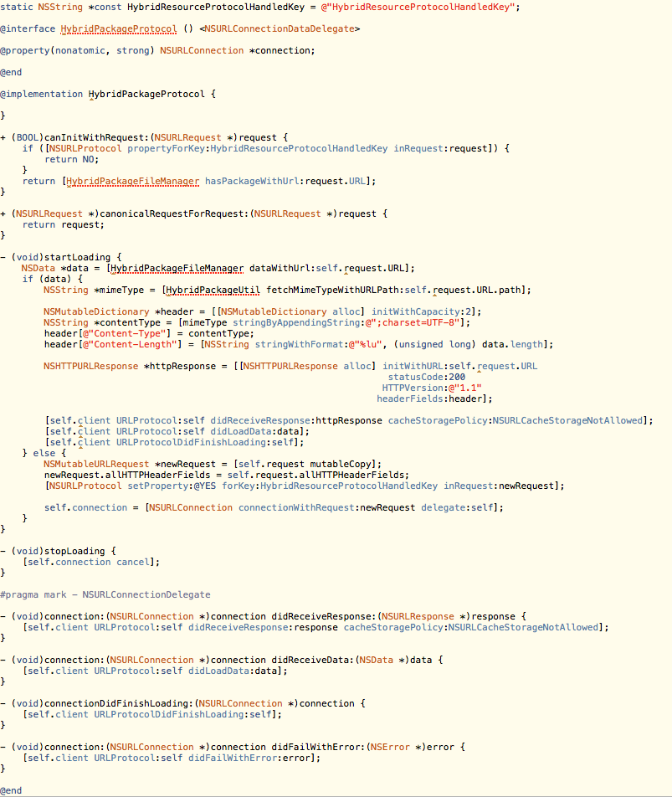Click the 'initWithURL' selector

[x=413, y=367]
